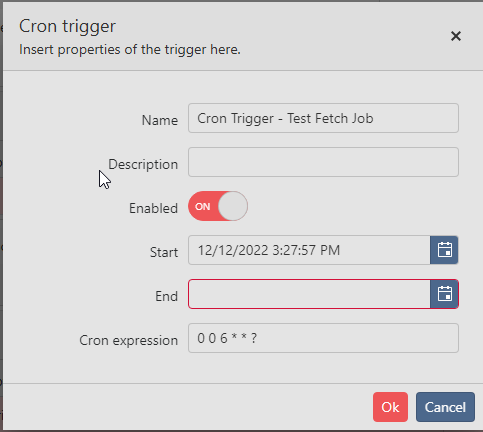Click the 'Insert properties of the trigger' subtitle
This screenshot has height=432, width=483.
(130, 50)
